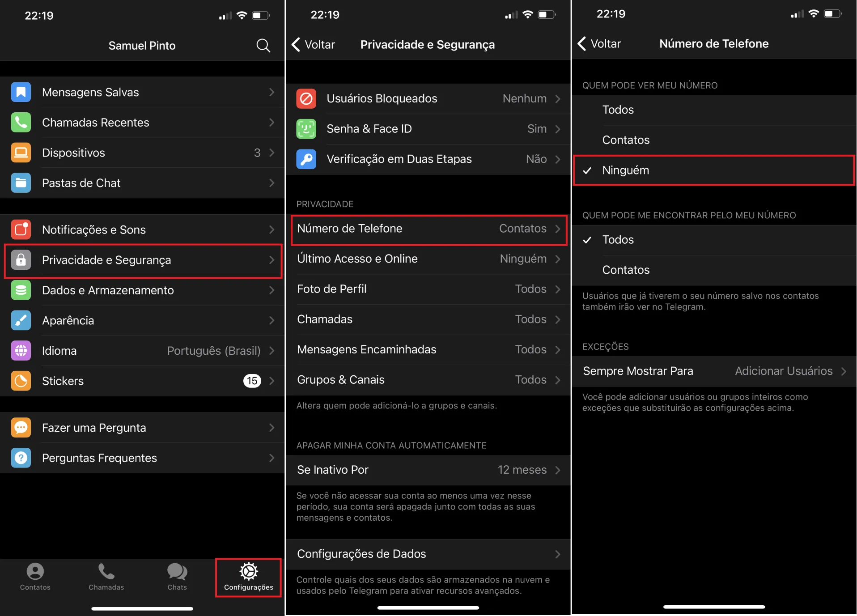Viewport: 857px width, 616px height.
Task: Select the Configurações tab
Action: pos(249,577)
